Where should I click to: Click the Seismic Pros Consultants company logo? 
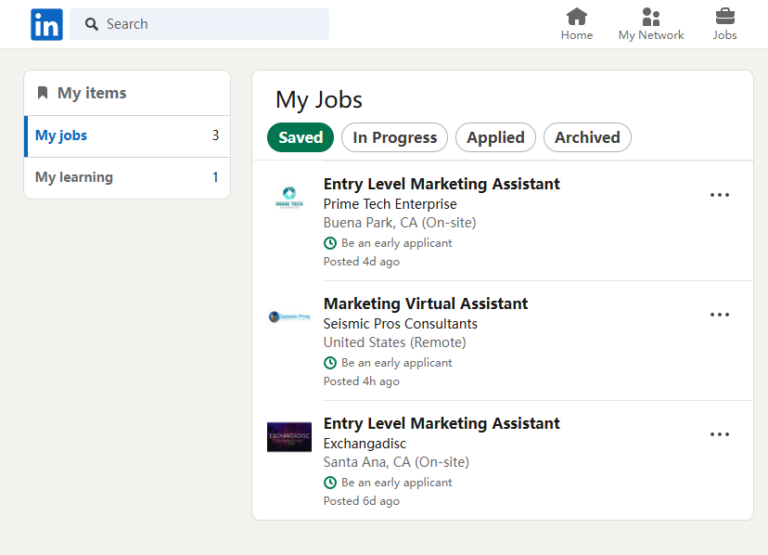coord(289,317)
